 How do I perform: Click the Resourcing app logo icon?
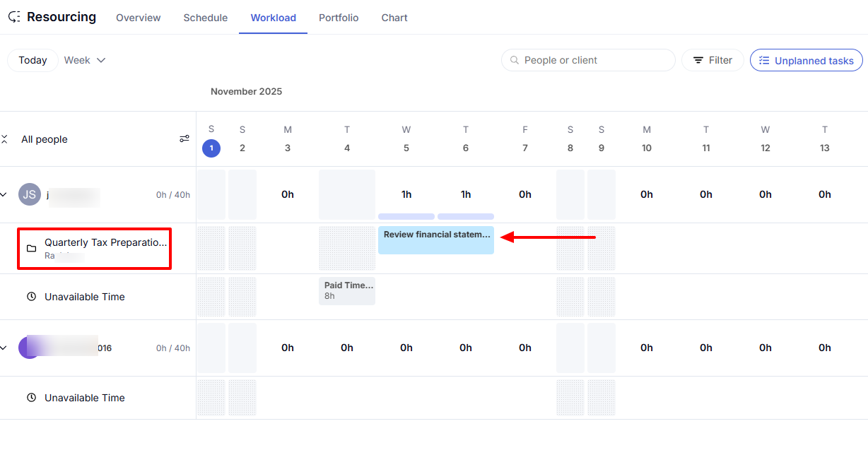coord(13,16)
